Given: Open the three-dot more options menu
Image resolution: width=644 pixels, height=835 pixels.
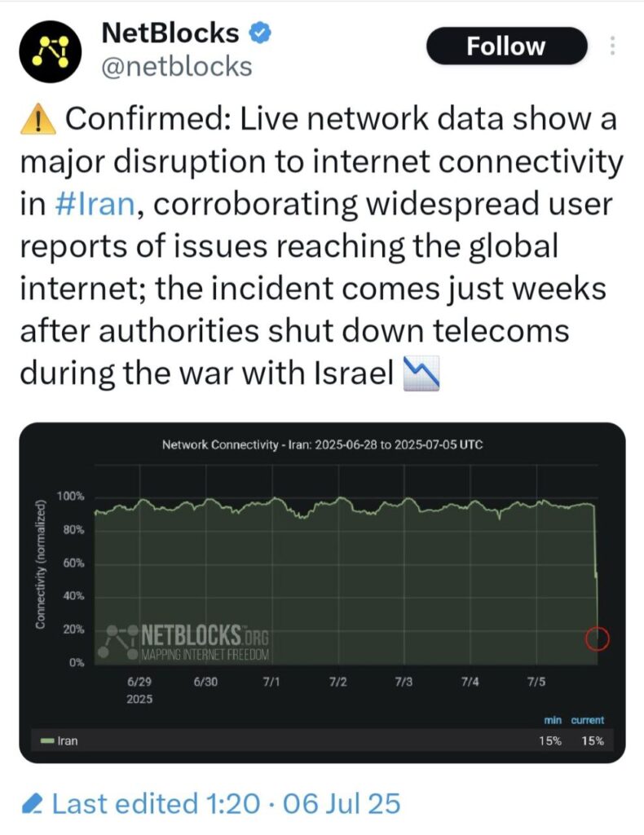Looking at the screenshot, I should click(x=612, y=46).
